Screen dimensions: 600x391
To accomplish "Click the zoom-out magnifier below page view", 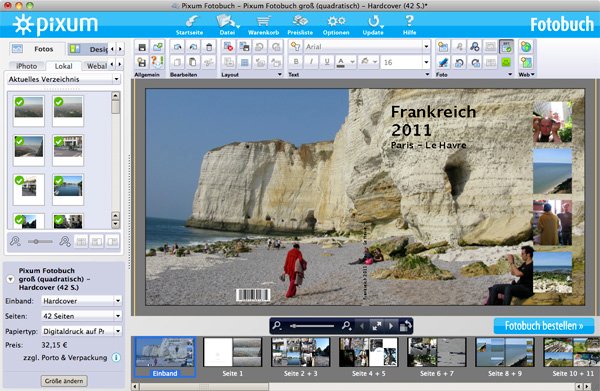I will [x=278, y=326].
